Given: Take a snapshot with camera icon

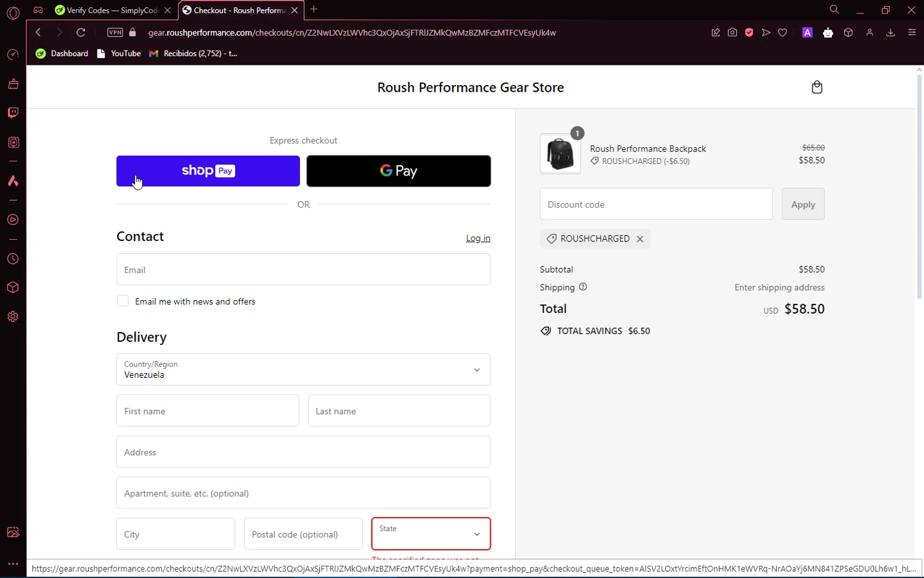Looking at the screenshot, I should (732, 33).
